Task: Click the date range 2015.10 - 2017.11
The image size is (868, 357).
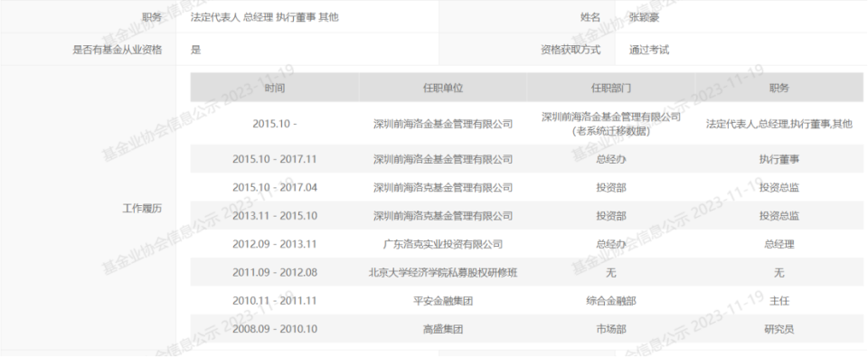Action: [x=275, y=159]
